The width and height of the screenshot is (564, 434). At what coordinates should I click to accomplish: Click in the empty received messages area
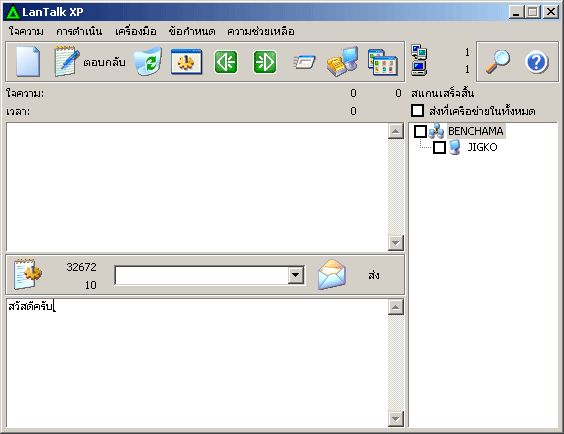pos(197,187)
